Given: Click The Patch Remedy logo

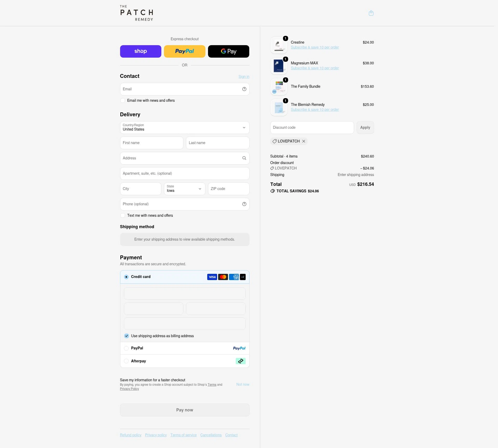Looking at the screenshot, I should pos(137,13).
